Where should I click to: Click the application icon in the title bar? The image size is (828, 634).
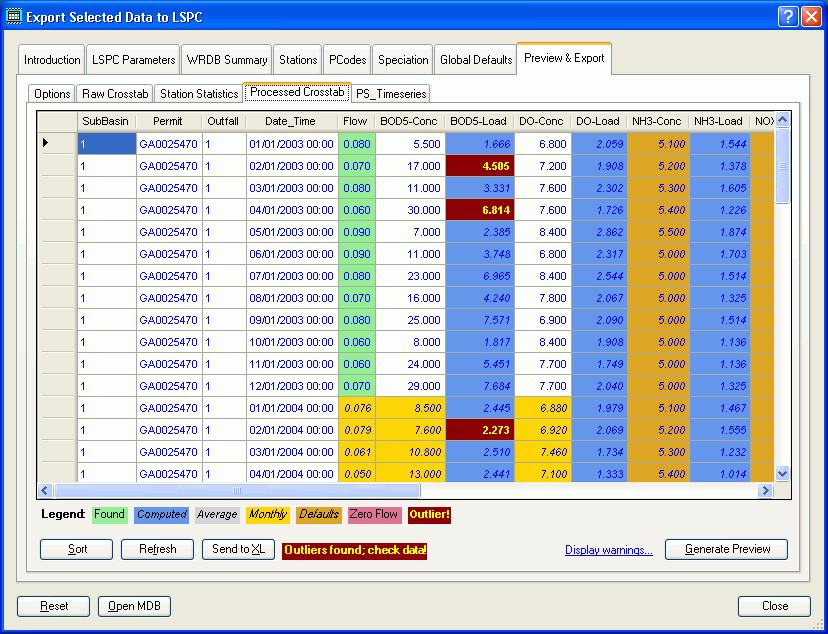[x=14, y=15]
